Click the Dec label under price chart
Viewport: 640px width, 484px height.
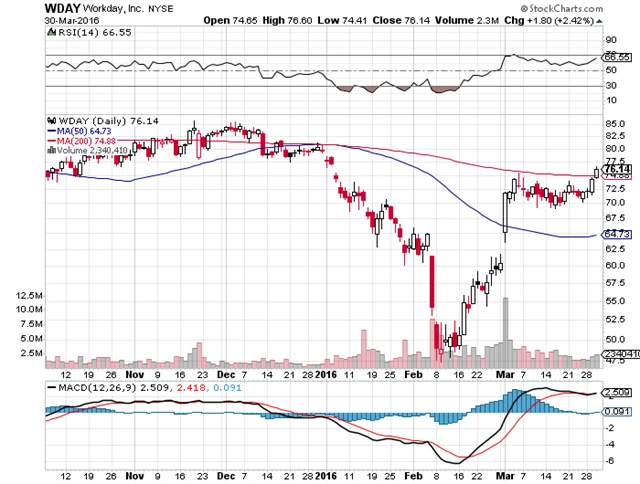tap(226, 375)
